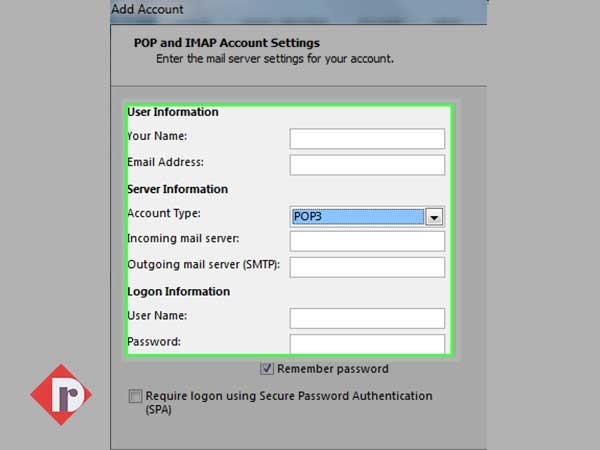Click the POP and IMAP Account Settings heading

(227, 43)
